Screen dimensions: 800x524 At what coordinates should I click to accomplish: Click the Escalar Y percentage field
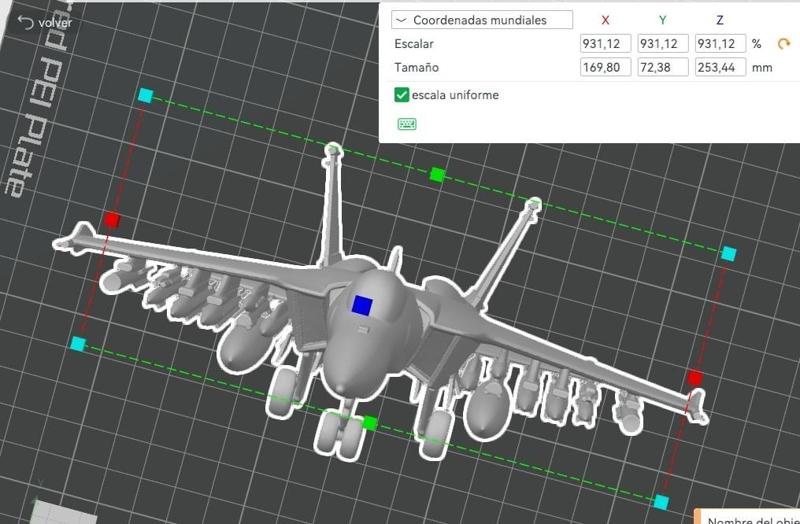[x=662, y=43]
